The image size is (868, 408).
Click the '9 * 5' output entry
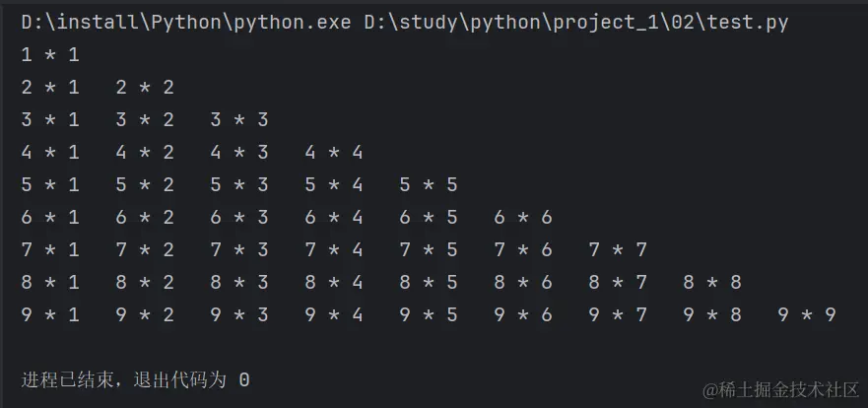429,315
